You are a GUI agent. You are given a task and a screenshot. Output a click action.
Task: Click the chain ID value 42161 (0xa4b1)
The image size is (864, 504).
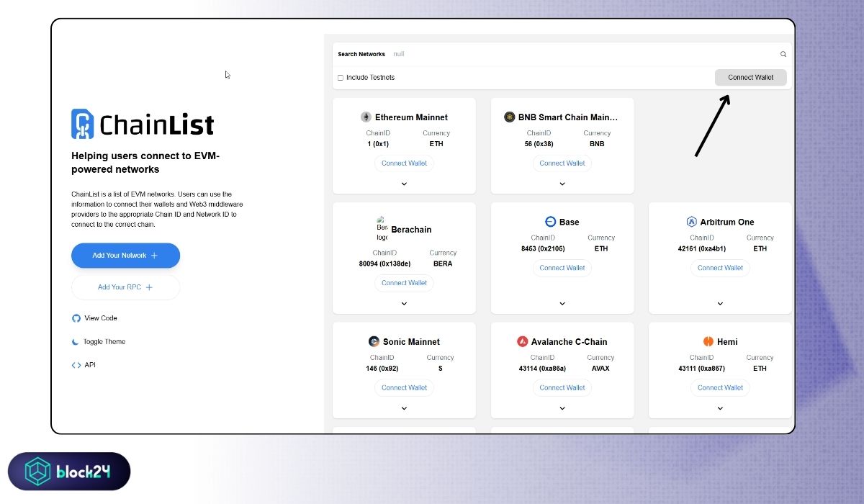[x=701, y=248]
